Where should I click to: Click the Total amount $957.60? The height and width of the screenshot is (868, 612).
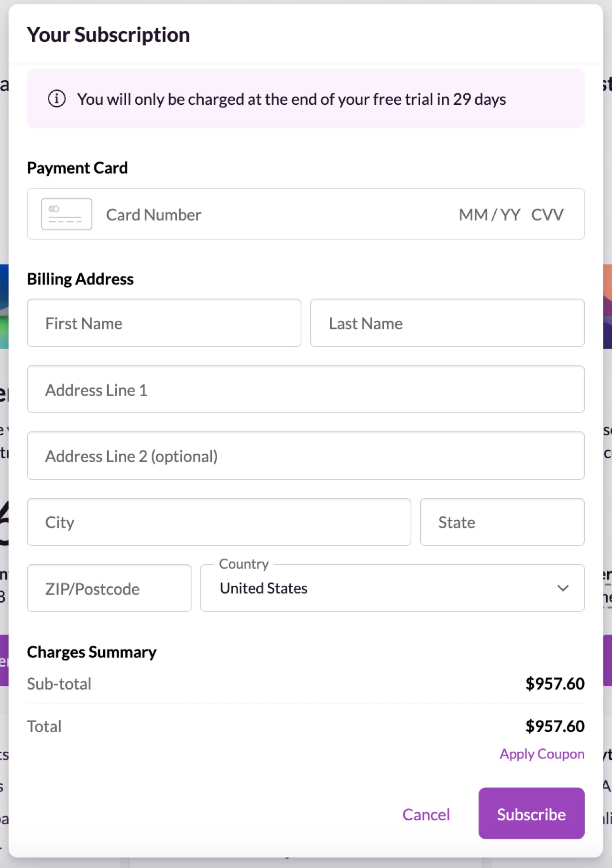pyautogui.click(x=555, y=726)
